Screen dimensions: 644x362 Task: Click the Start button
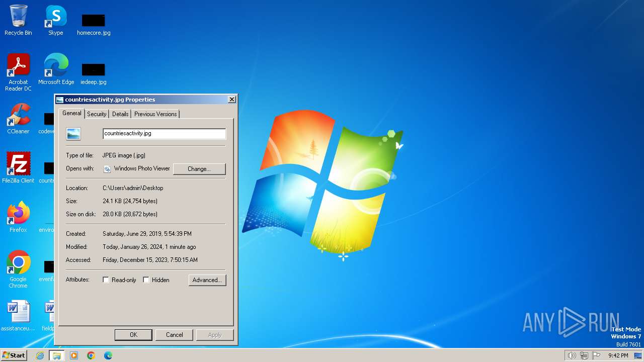pyautogui.click(x=14, y=355)
